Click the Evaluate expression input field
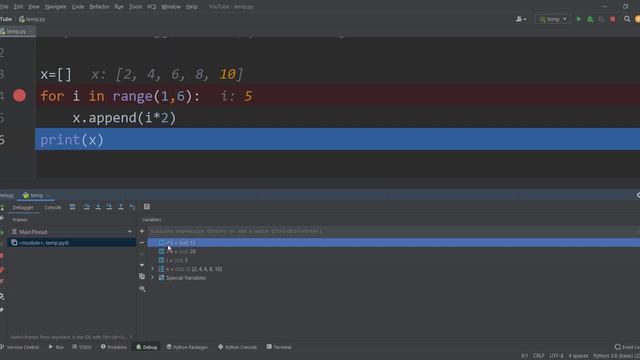640x360 pixels. [394, 231]
